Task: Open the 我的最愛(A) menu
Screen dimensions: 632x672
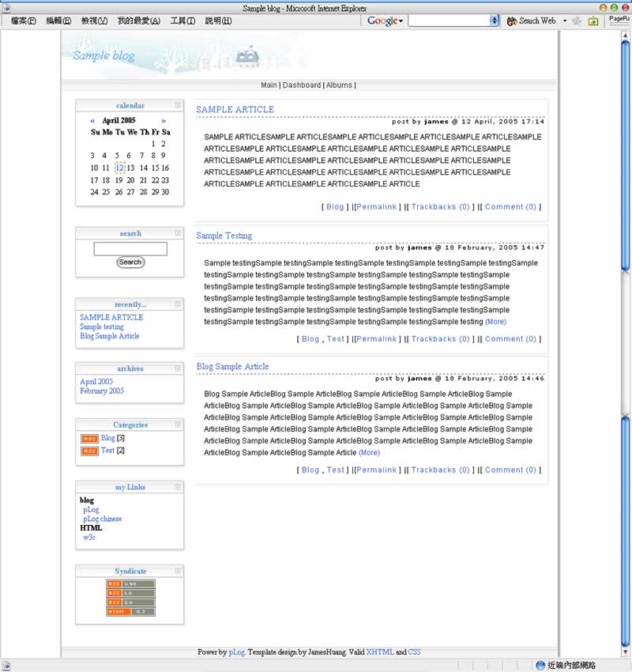Action: click(139, 21)
